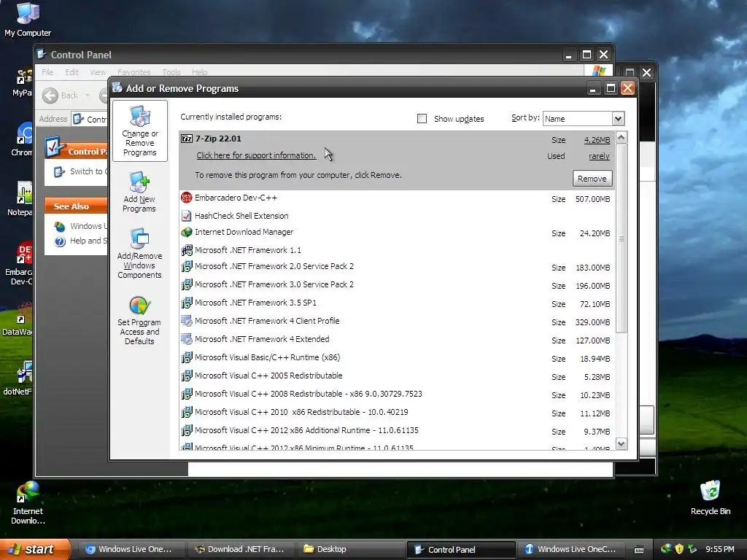The image size is (747, 560).
Task: Click the Add or Remove Programs title icon
Action: [x=117, y=88]
